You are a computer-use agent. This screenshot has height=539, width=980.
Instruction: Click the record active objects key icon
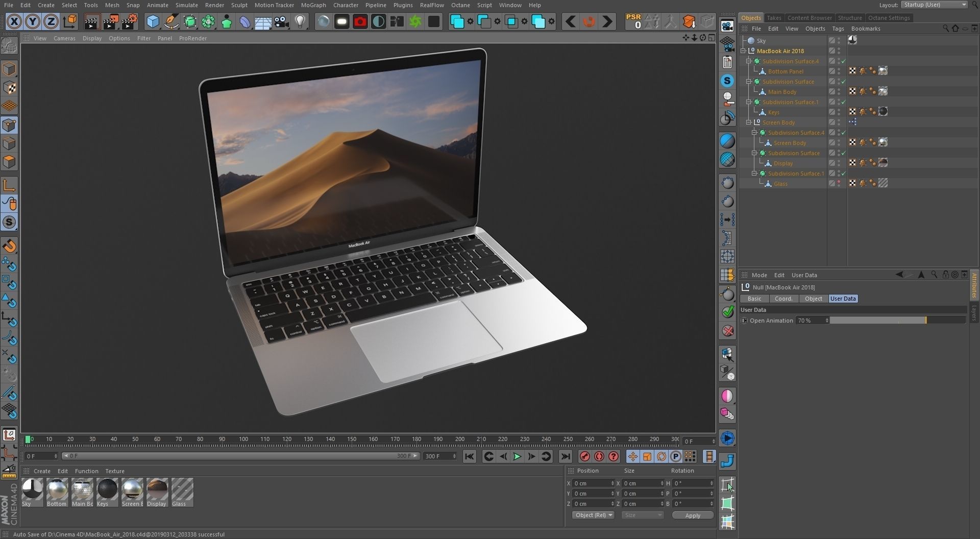[x=585, y=456]
